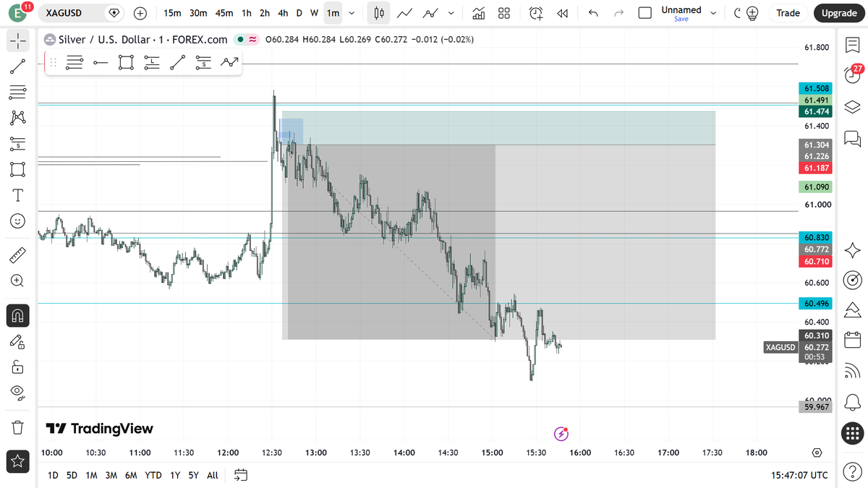The image size is (868, 488).
Task: Open the XABCD patterns tool group
Action: coord(18,117)
